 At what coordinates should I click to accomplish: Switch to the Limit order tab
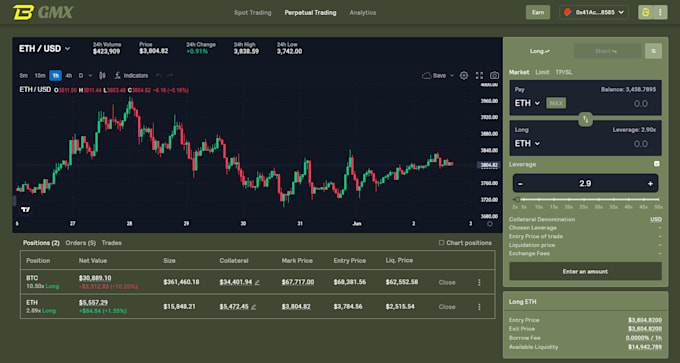click(542, 72)
